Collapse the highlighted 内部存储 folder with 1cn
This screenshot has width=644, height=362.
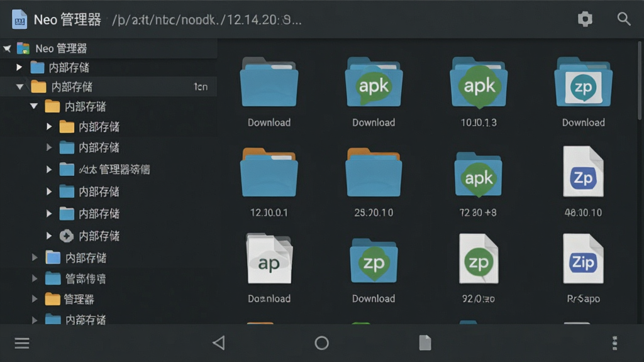(19, 87)
